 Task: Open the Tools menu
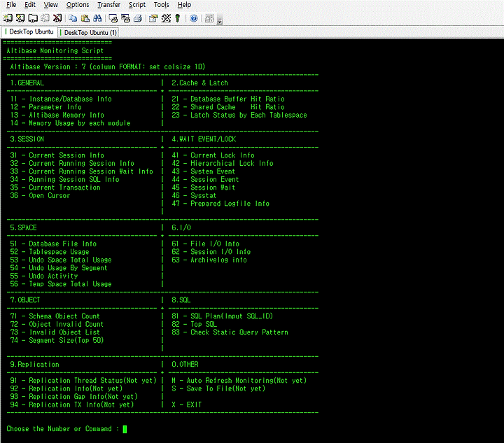point(161,5)
